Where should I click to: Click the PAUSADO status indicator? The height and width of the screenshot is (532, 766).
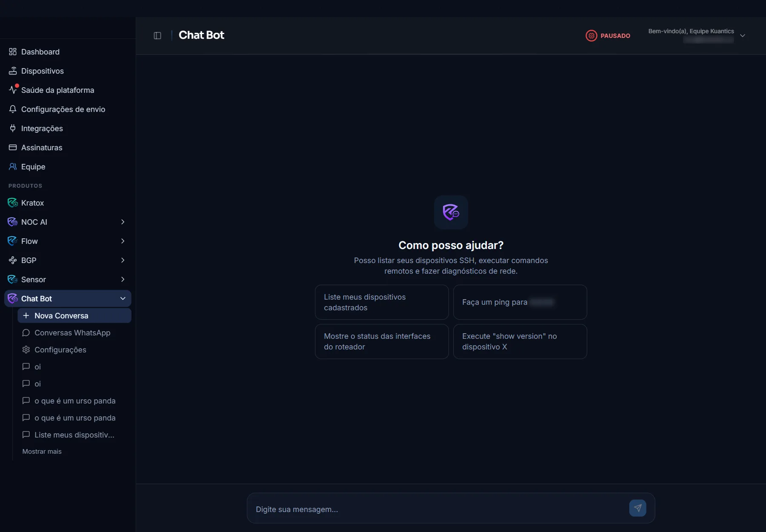[608, 36]
